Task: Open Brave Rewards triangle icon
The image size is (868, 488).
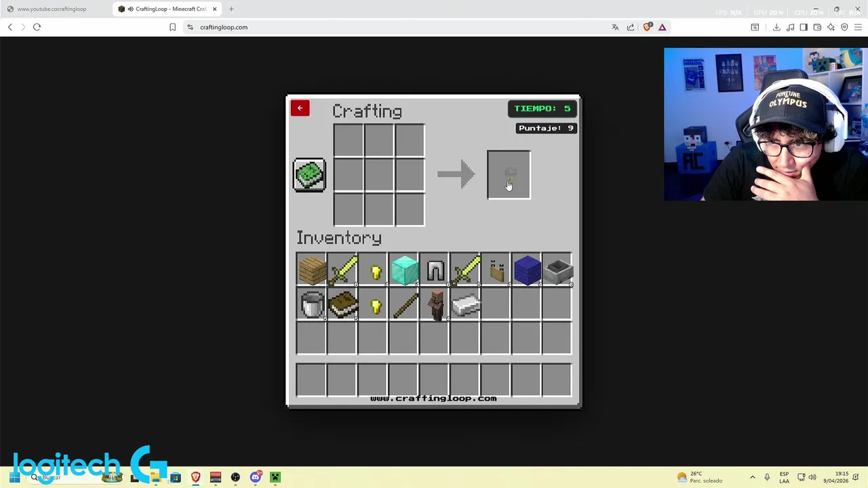Action: tap(663, 27)
